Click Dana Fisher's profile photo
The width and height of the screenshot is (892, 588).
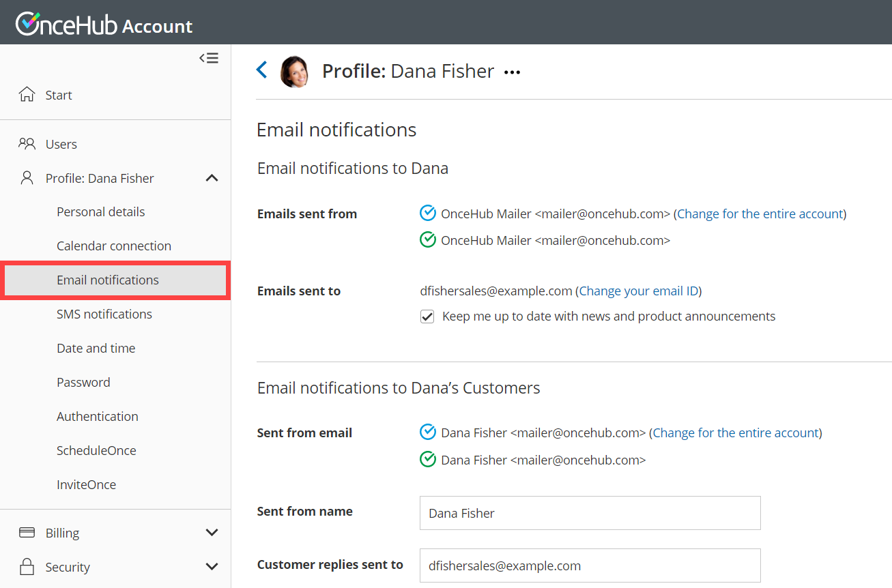295,72
